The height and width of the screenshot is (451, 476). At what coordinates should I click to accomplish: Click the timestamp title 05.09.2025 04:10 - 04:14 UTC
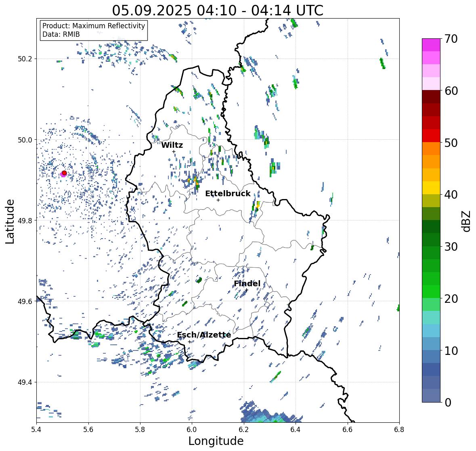(218, 10)
